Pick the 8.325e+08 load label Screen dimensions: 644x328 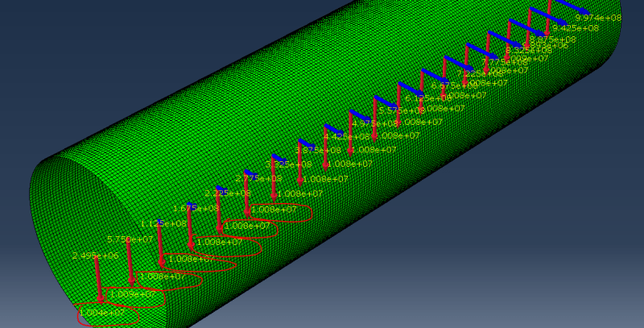(x=529, y=51)
